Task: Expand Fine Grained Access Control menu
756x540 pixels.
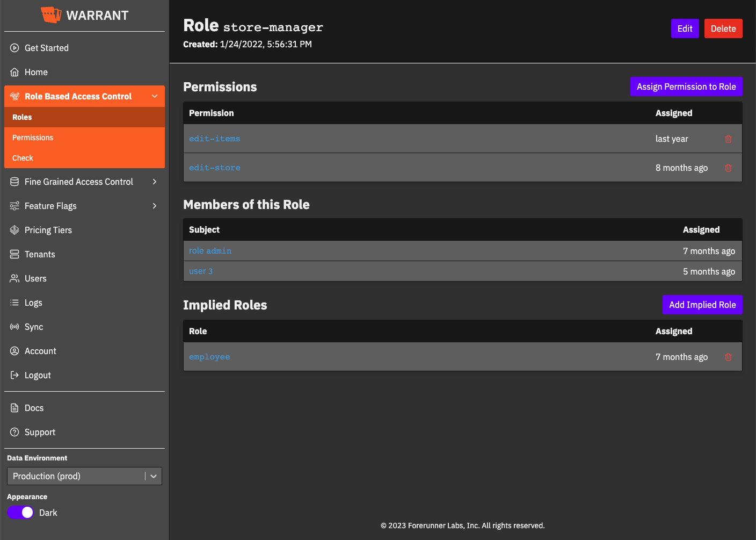Action: (x=155, y=182)
